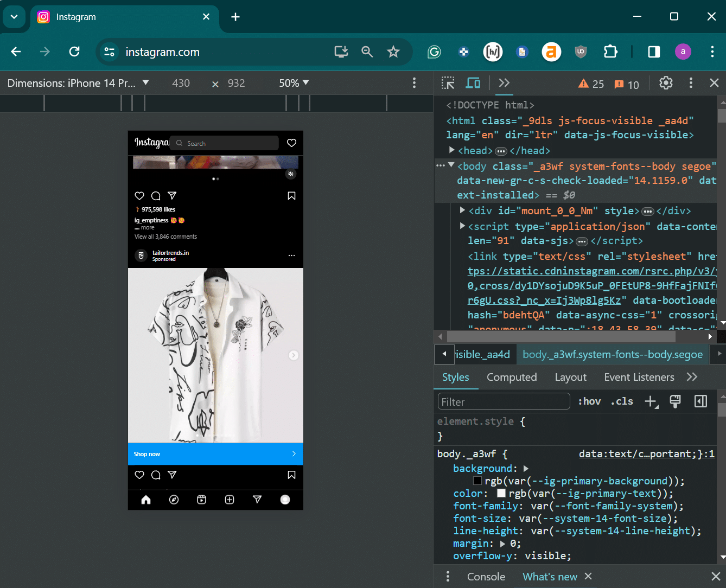Open Instagram notifications heart in header
This screenshot has height=588, width=726.
click(291, 143)
